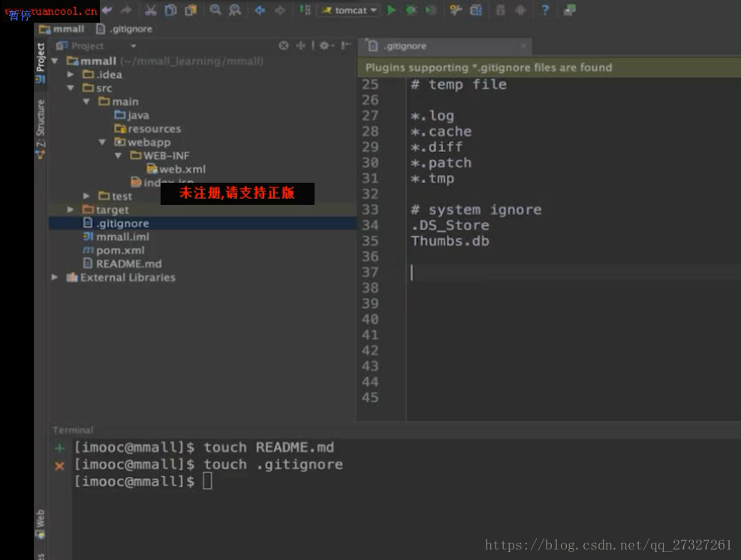Open new terminal session plus icon

(59, 448)
